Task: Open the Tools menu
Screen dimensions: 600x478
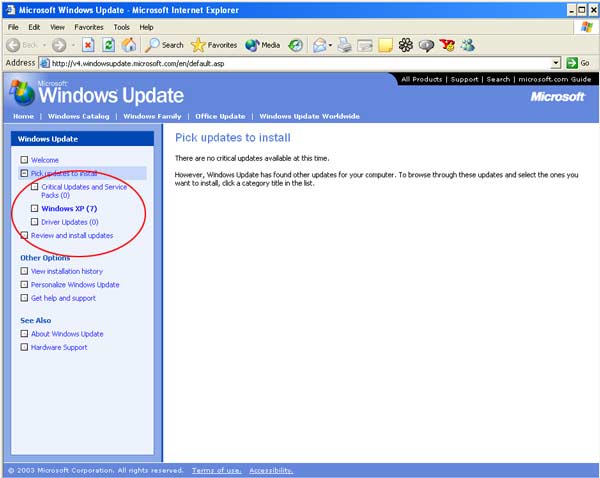Action: point(122,27)
